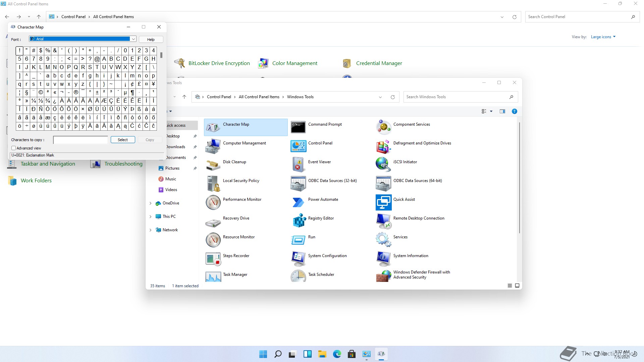644x362 pixels.
Task: Click the Select button in Character Map
Action: click(123, 140)
